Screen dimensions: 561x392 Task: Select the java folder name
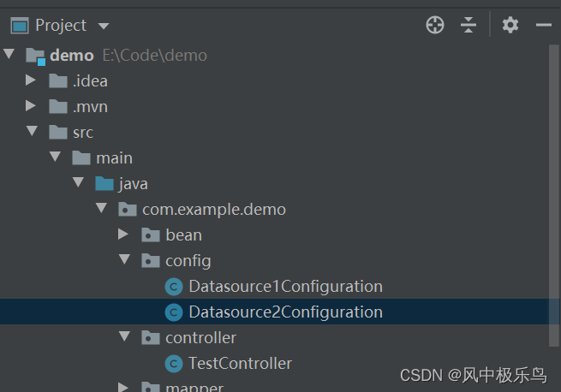[133, 184]
